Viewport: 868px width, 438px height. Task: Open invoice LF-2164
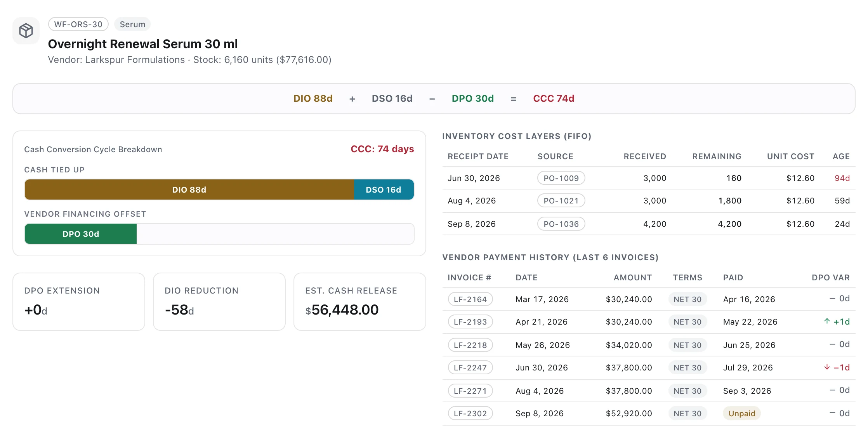tap(470, 299)
